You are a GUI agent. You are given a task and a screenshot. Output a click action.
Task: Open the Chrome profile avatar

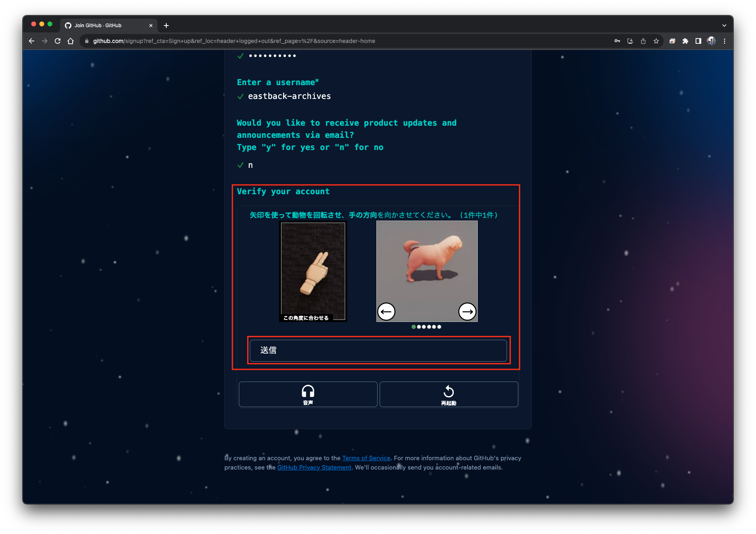(x=711, y=41)
